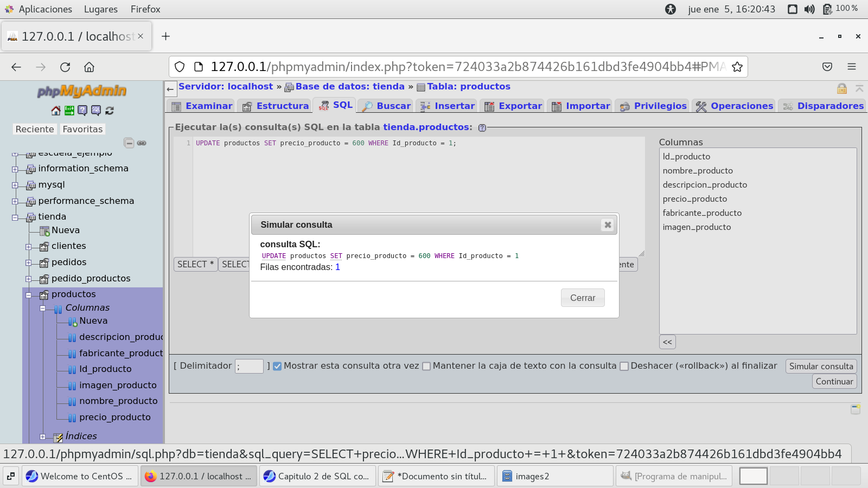Open 'Capitulo 2 de SQL' taskbar window
This screenshot has width=868, height=488.
317,476
